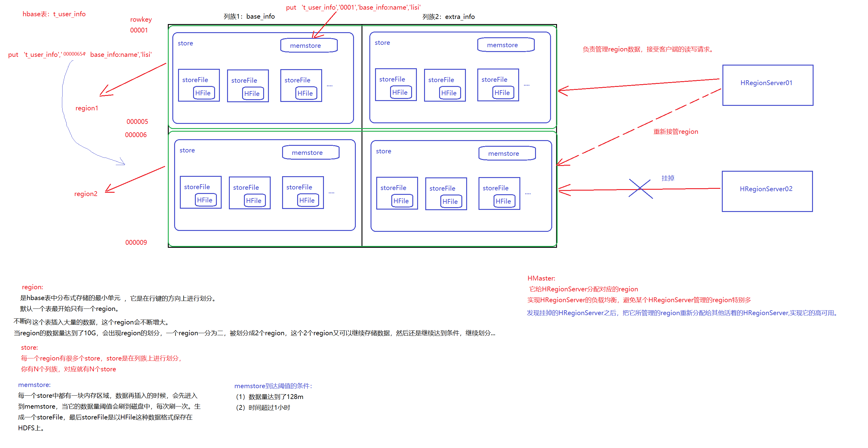This screenshot has height=448, width=868.
Task: Click the line '默认一个表最开始只有一个region。'
Action: [x=70, y=309]
